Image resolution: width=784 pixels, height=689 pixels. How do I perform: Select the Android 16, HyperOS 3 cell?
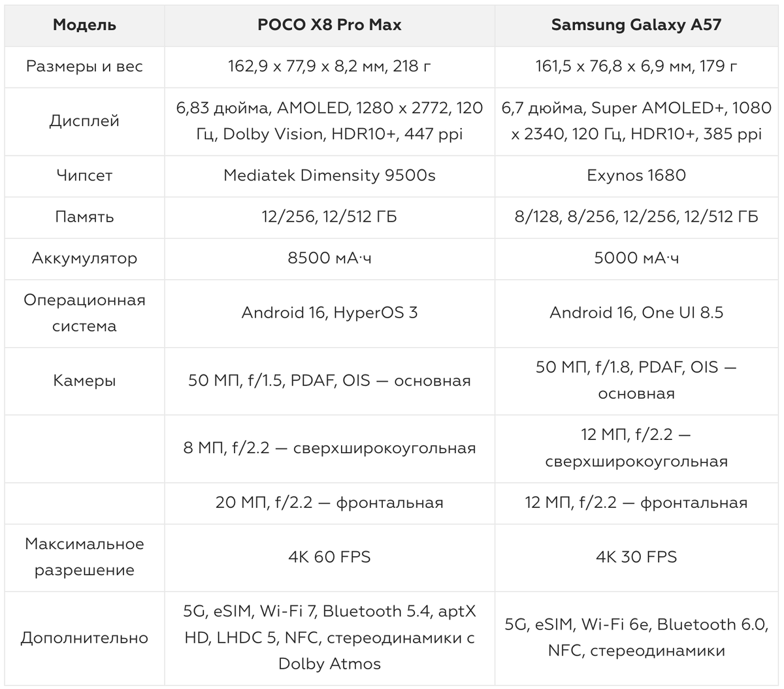coord(329,313)
